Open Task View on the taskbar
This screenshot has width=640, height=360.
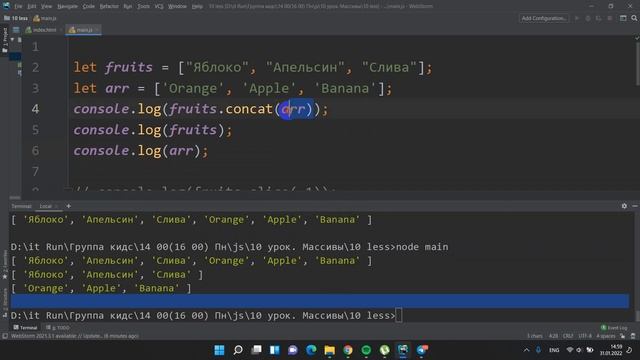(x=256, y=350)
